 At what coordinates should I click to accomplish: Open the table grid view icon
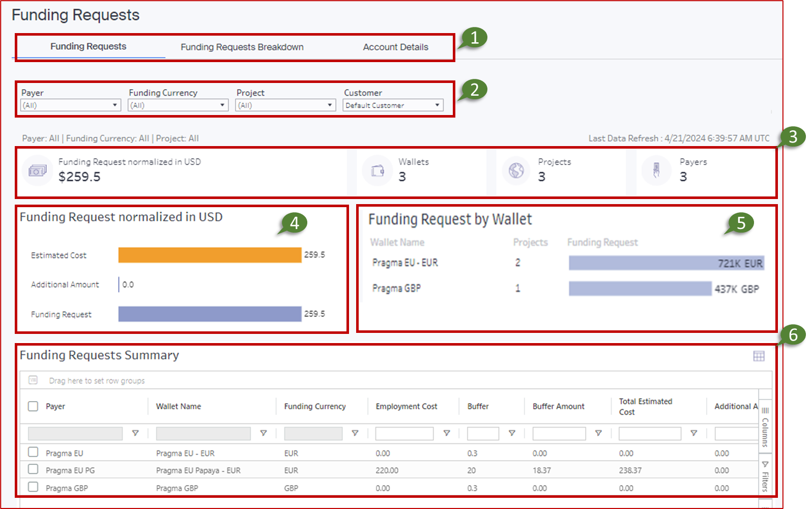pyautogui.click(x=759, y=356)
